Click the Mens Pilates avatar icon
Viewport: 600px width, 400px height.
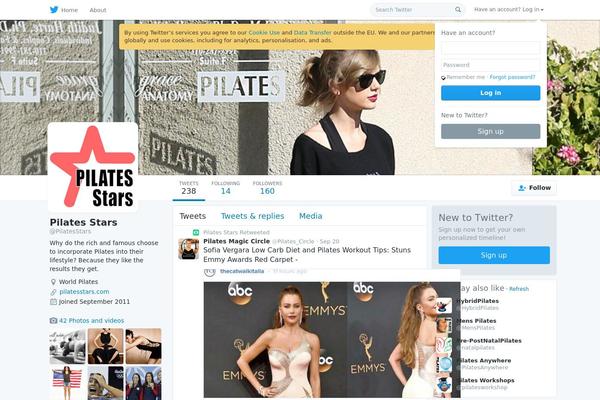pyautogui.click(x=444, y=325)
